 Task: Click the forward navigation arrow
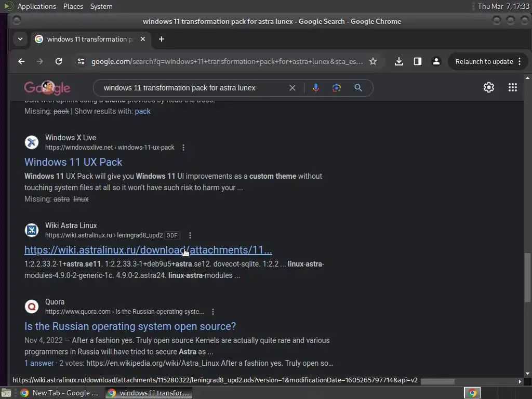pos(39,61)
